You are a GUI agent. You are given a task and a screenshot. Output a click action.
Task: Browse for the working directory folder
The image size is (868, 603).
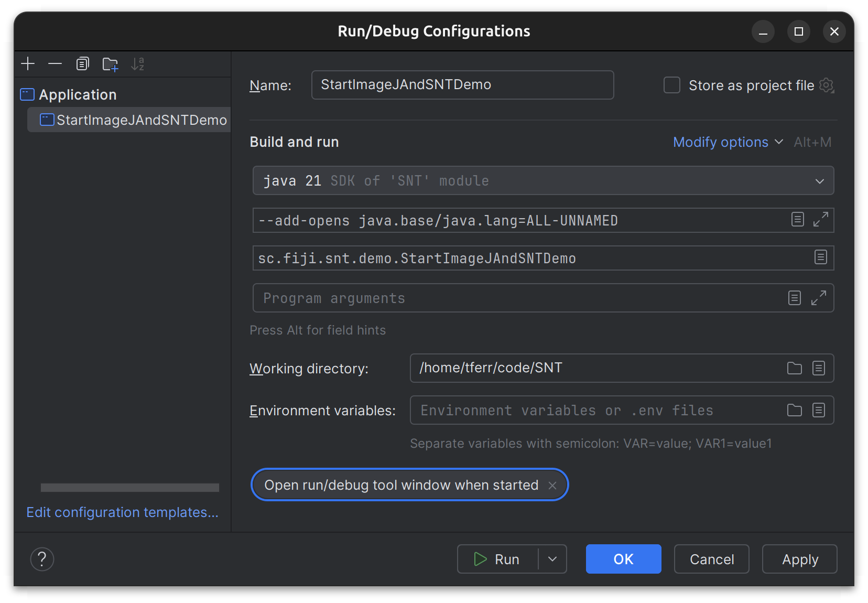pos(794,368)
